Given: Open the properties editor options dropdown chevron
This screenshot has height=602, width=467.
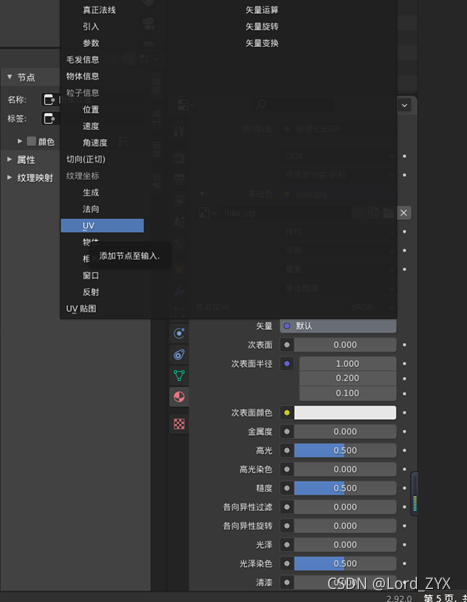Looking at the screenshot, I should click(x=404, y=105).
